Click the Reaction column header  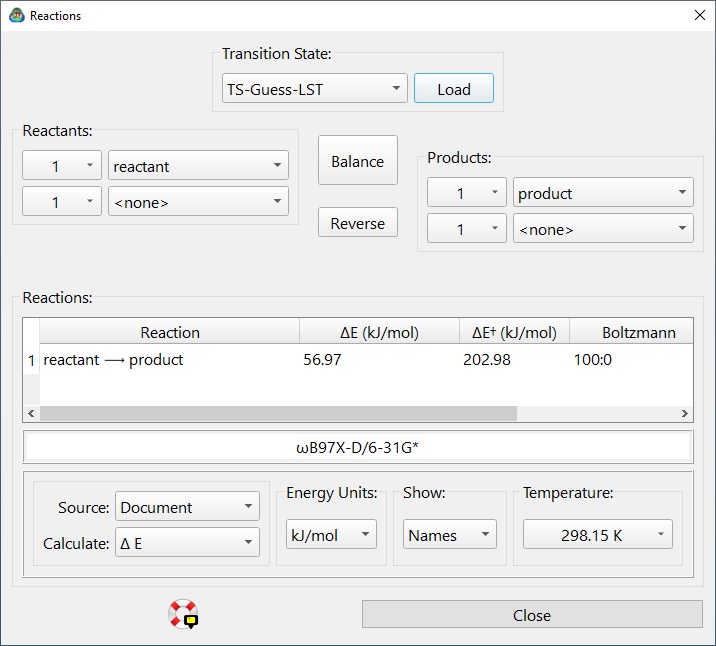click(169, 331)
